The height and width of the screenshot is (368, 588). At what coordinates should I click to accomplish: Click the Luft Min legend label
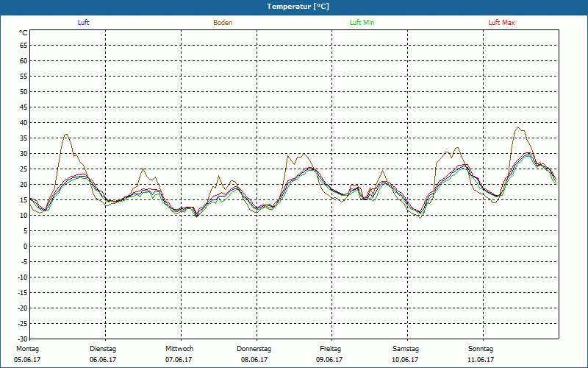pyautogui.click(x=362, y=23)
